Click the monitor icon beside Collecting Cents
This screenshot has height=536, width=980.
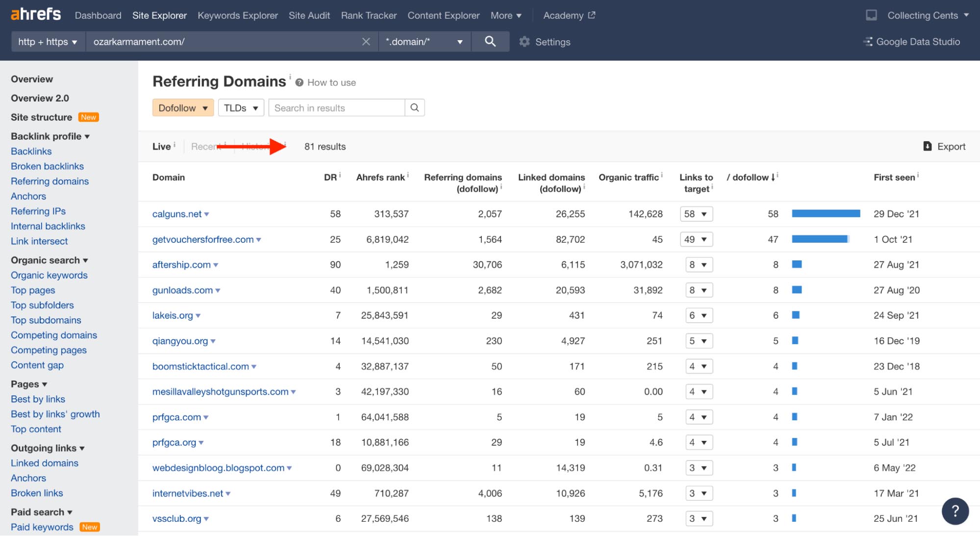(871, 15)
